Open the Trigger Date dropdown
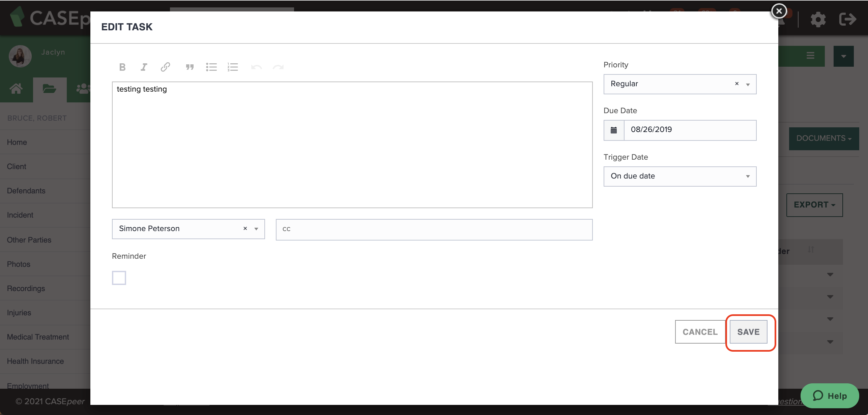Screen dimensions: 868x415 (x=747, y=176)
